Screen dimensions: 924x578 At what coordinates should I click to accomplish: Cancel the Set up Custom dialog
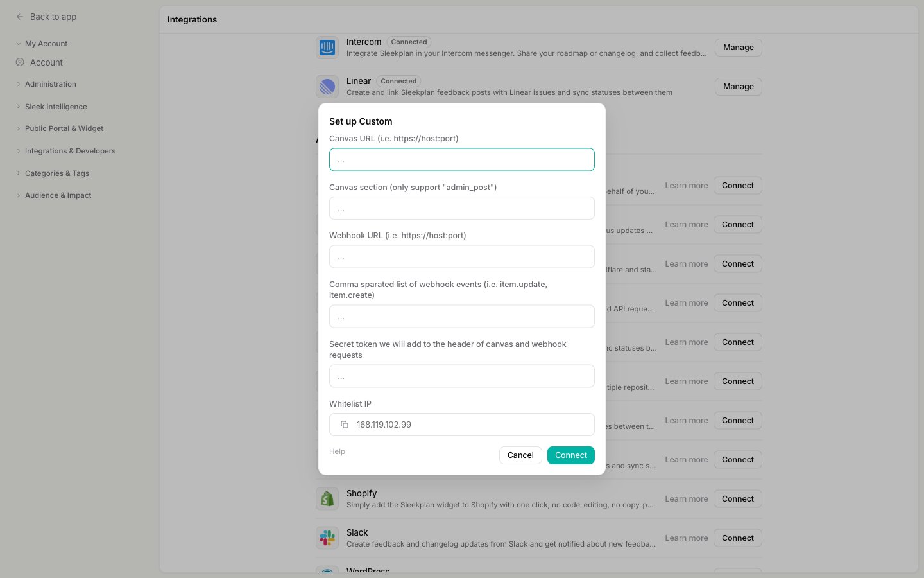click(520, 455)
